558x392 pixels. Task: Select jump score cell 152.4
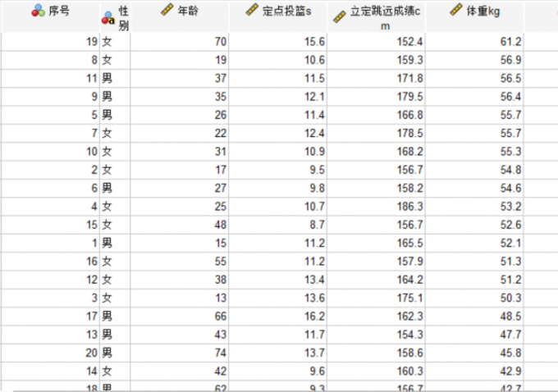coord(376,42)
